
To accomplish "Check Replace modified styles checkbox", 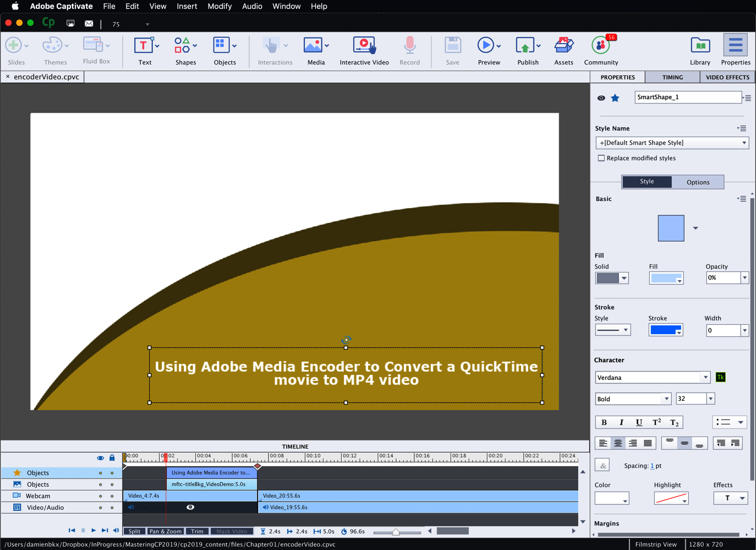I will coord(601,158).
